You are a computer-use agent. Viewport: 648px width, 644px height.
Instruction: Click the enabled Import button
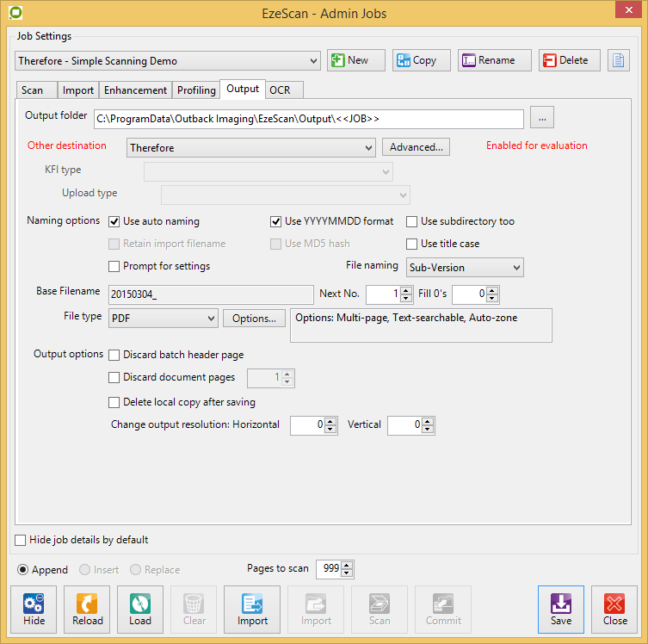252,610
